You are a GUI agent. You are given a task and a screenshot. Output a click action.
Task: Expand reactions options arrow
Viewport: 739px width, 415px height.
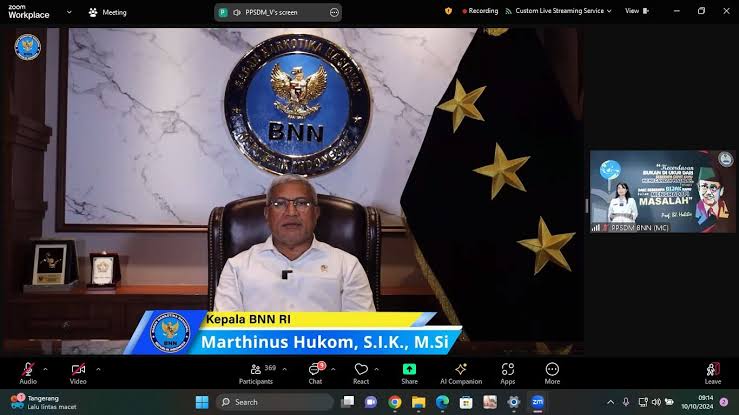pyautogui.click(x=377, y=369)
